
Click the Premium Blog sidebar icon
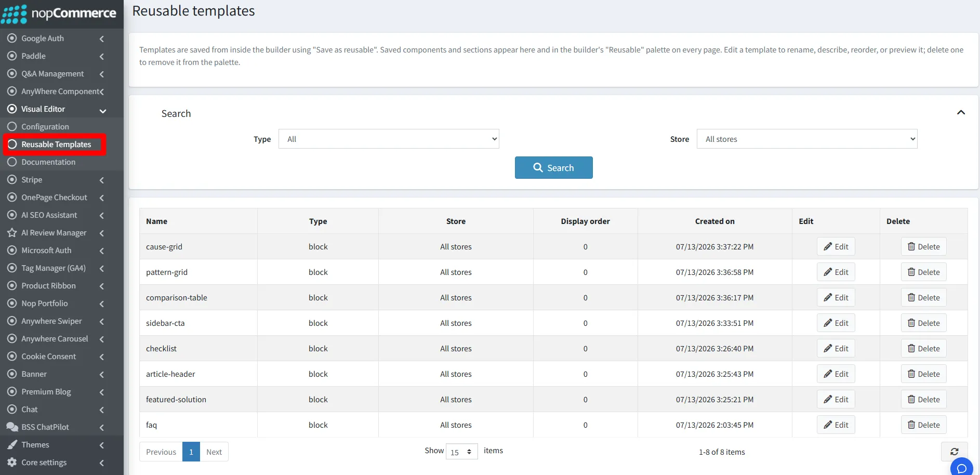(12, 391)
